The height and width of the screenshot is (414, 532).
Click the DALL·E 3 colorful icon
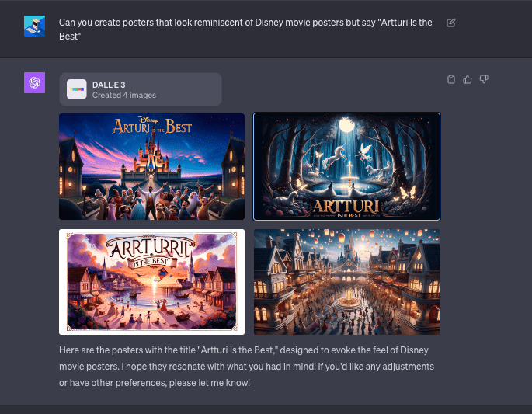pos(77,89)
